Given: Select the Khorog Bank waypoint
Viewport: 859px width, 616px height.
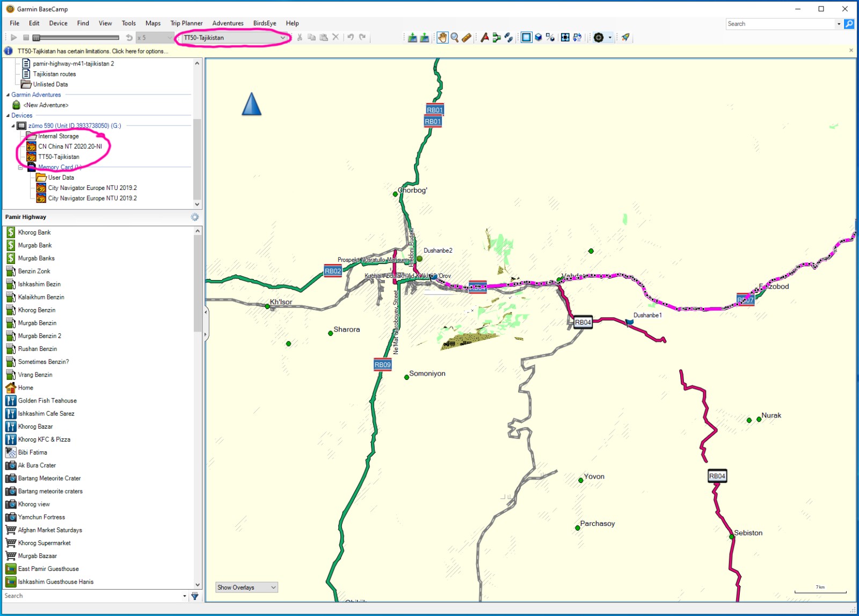Looking at the screenshot, I should tap(34, 232).
